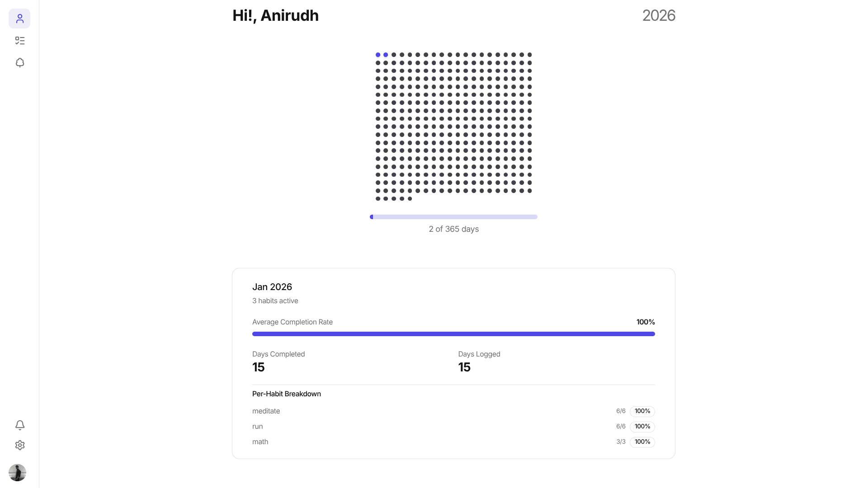Select the last filled dot in the year grid
Screen dimensions: 868x488
click(x=410, y=198)
